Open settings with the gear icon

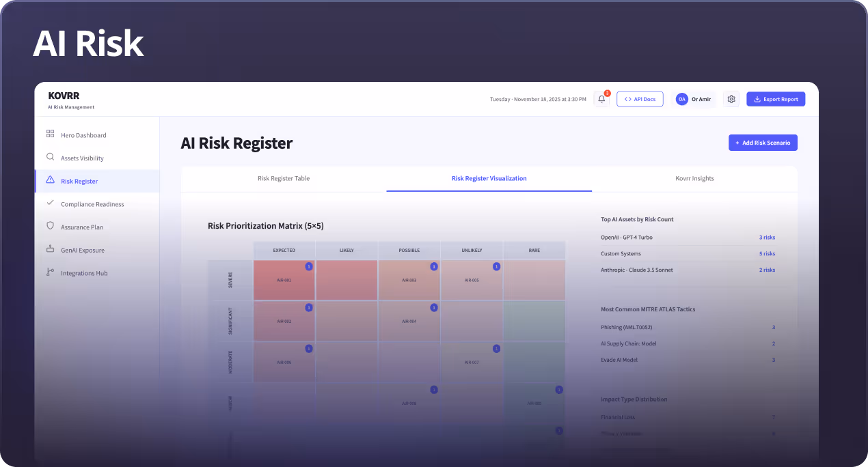(731, 99)
